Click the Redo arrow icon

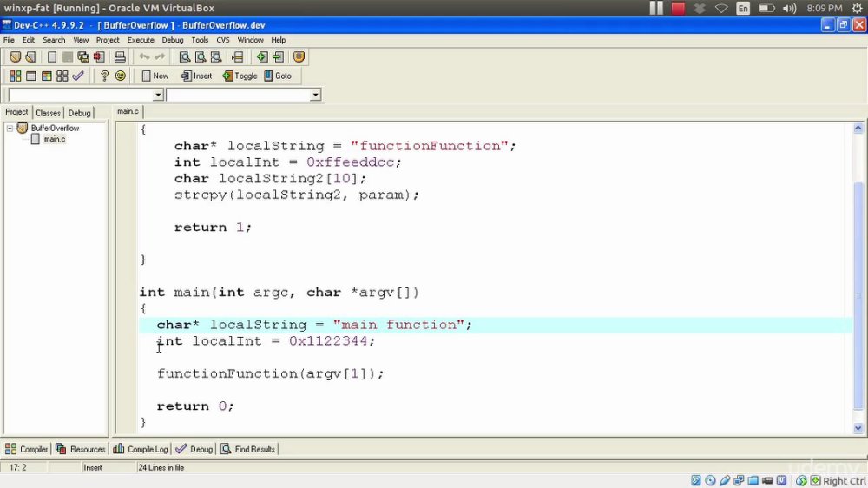tap(160, 56)
